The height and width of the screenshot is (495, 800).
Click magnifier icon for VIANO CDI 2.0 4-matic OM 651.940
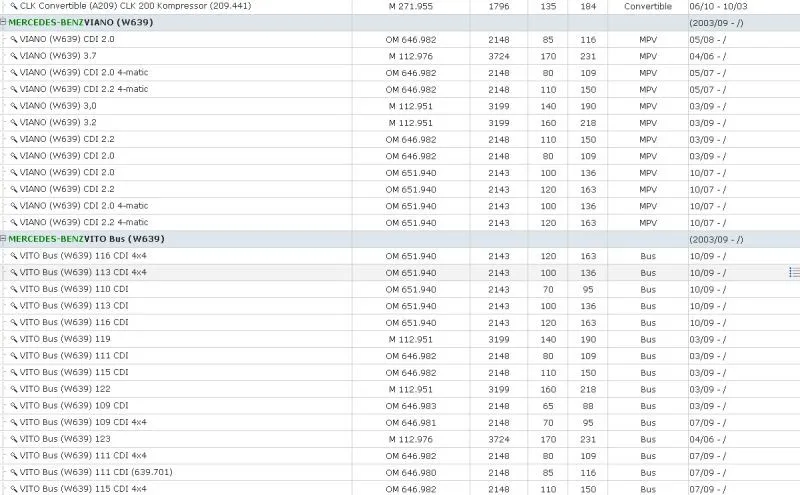(14, 206)
